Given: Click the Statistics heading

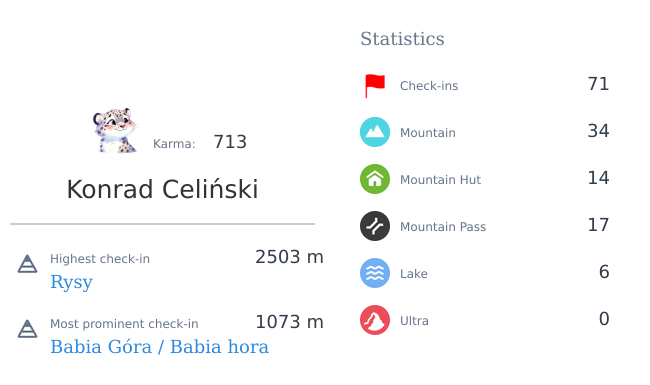Looking at the screenshot, I should click(402, 39).
